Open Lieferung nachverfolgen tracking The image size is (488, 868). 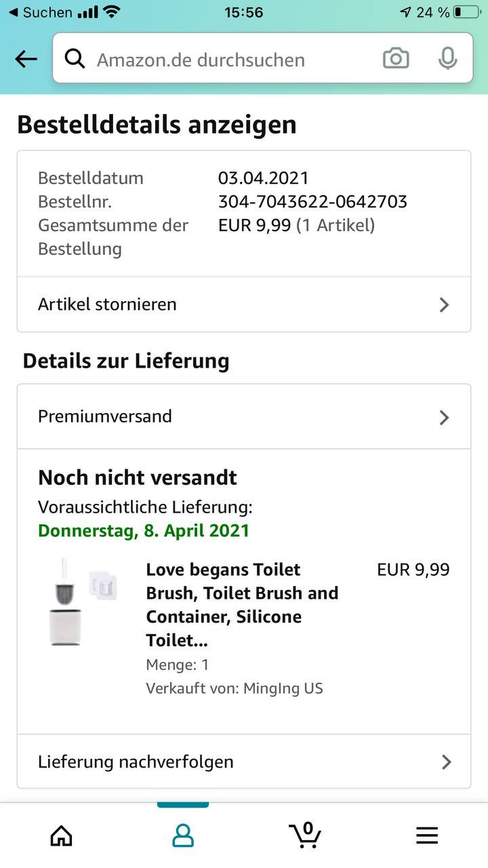pos(136,762)
